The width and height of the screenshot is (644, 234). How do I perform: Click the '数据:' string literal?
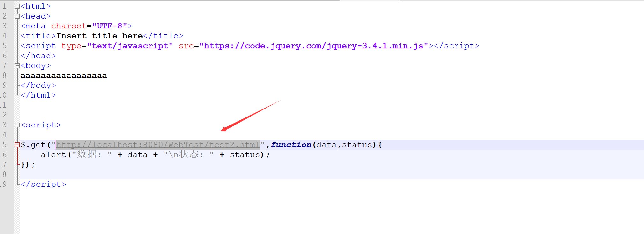92,155
